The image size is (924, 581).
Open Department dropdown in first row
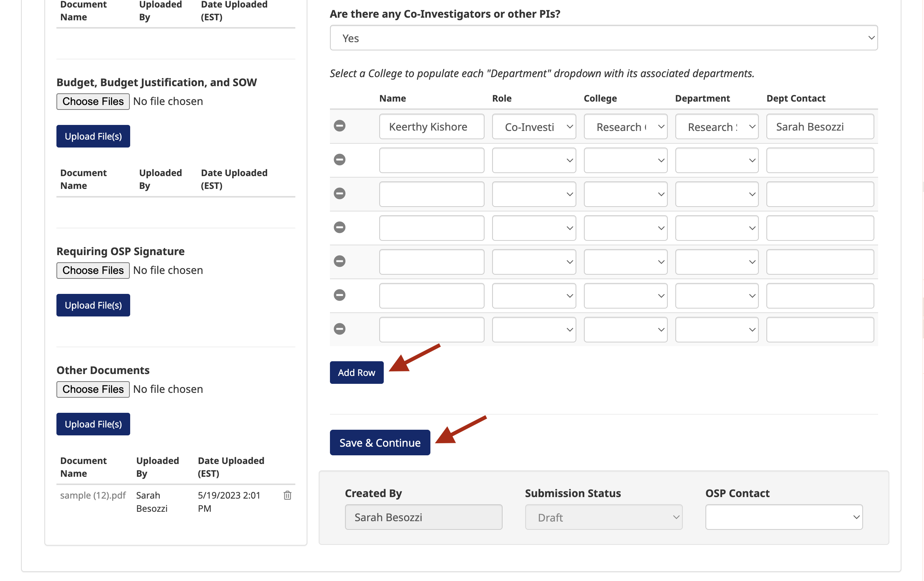(x=716, y=127)
